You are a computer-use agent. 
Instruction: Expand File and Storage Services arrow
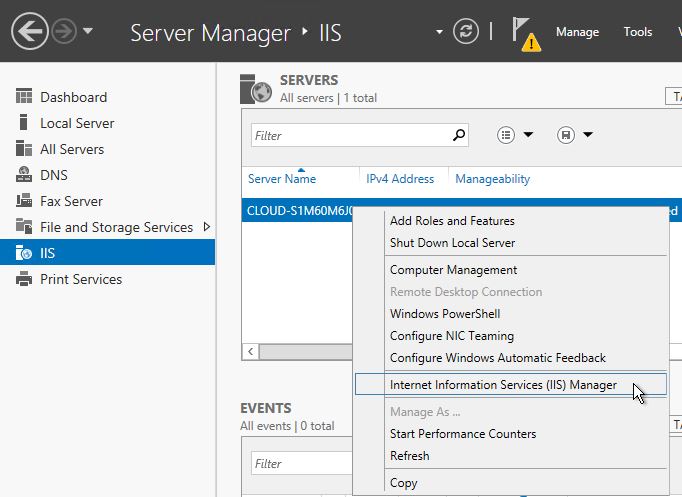207,227
